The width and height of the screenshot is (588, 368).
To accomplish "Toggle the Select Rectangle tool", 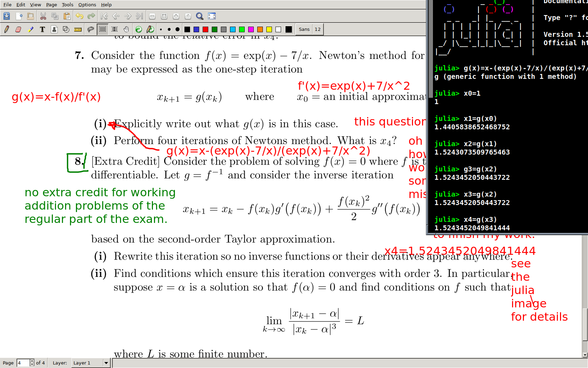I will [103, 29].
